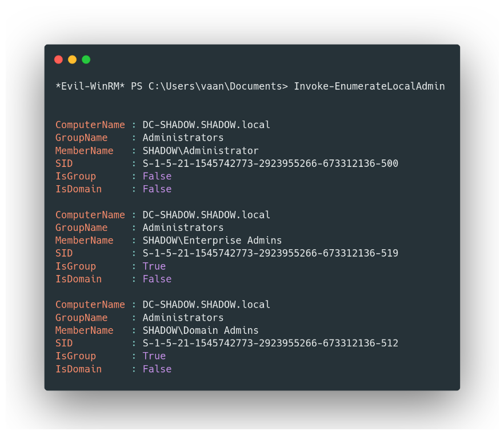Click the first DC-SHADOW.SHADOW.local computer name

coord(206,125)
